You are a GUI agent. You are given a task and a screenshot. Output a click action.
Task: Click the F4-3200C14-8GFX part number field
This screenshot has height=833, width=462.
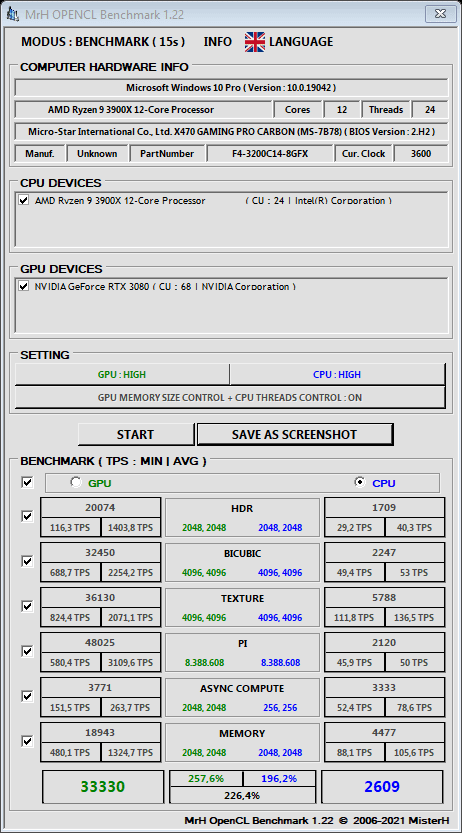(270, 154)
